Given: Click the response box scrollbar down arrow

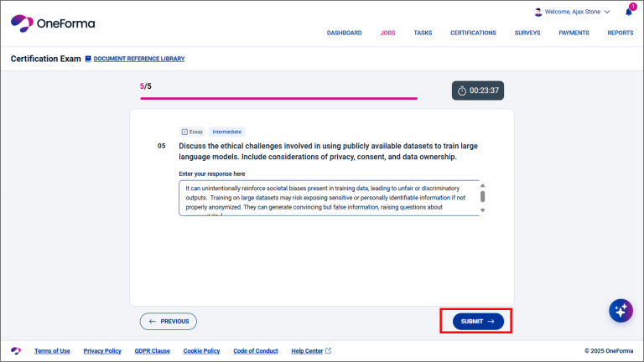Looking at the screenshot, I should click(x=482, y=211).
